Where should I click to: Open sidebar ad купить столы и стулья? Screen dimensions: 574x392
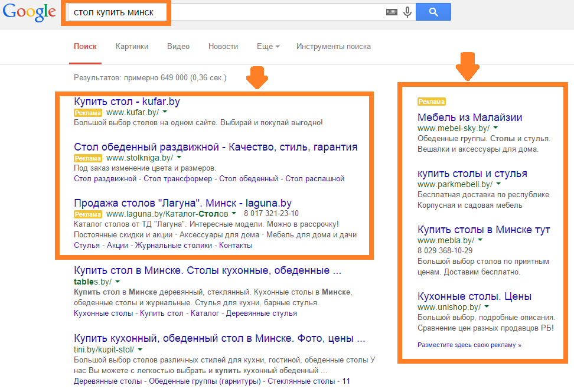(472, 174)
